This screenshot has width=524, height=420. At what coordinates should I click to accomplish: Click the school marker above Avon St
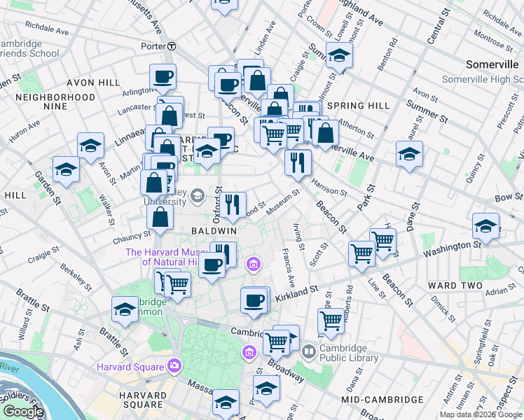coord(90,146)
